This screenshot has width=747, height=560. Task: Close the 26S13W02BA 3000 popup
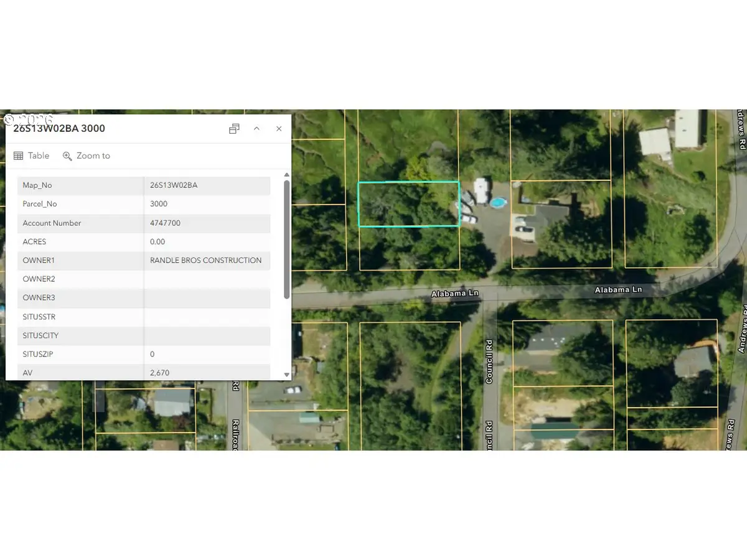point(279,129)
